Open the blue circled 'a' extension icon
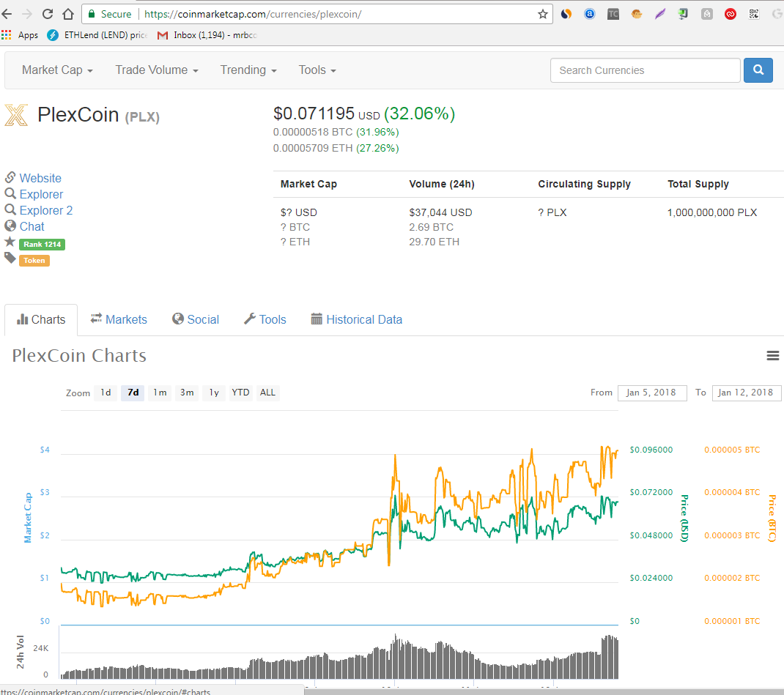Image resolution: width=784 pixels, height=695 pixels. coord(590,14)
